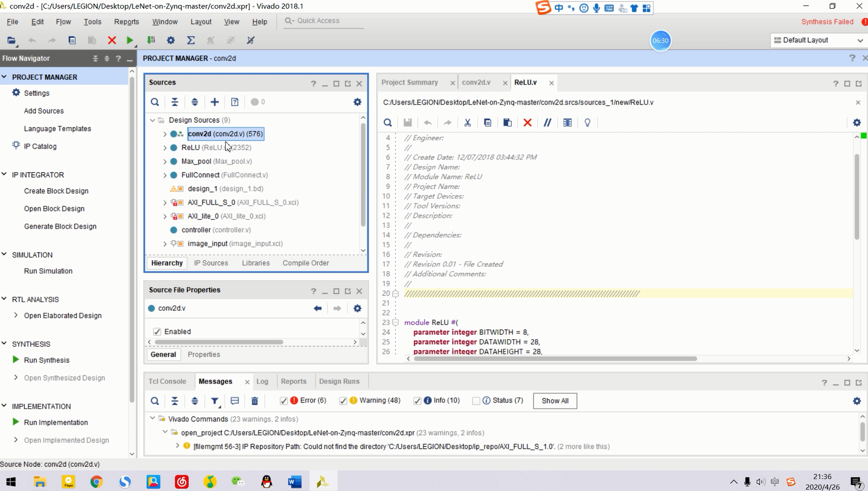The width and height of the screenshot is (868, 491).
Task: Click the cut scissors icon in editor
Action: (x=468, y=123)
